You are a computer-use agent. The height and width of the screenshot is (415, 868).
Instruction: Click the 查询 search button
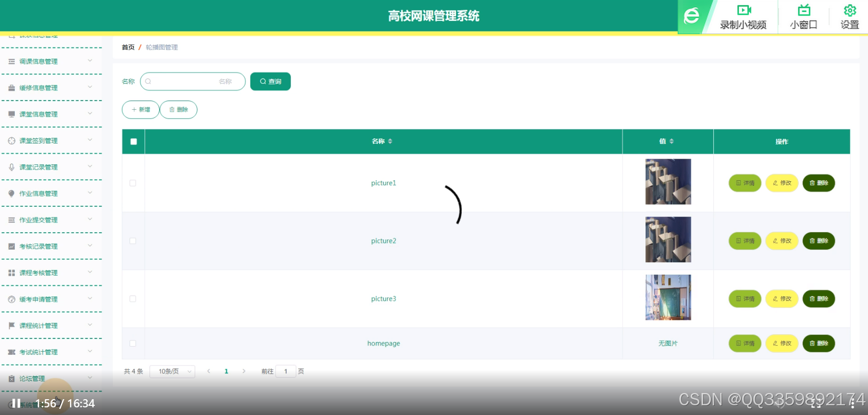[270, 82]
